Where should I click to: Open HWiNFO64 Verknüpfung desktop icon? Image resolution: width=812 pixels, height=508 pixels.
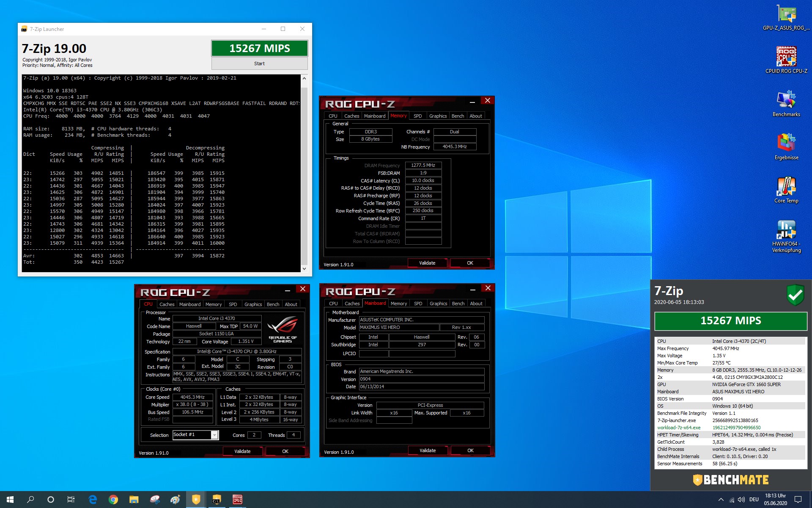coord(786,236)
